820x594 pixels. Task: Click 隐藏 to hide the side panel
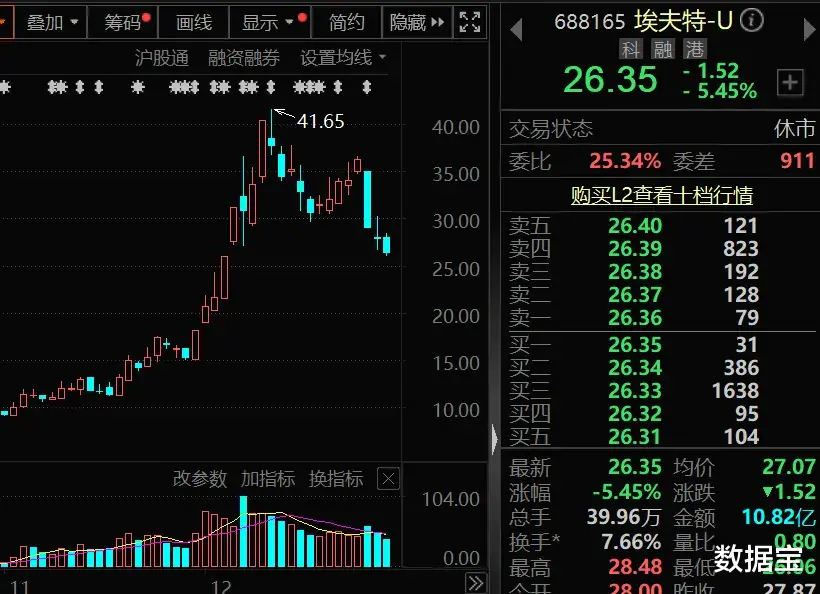click(417, 22)
